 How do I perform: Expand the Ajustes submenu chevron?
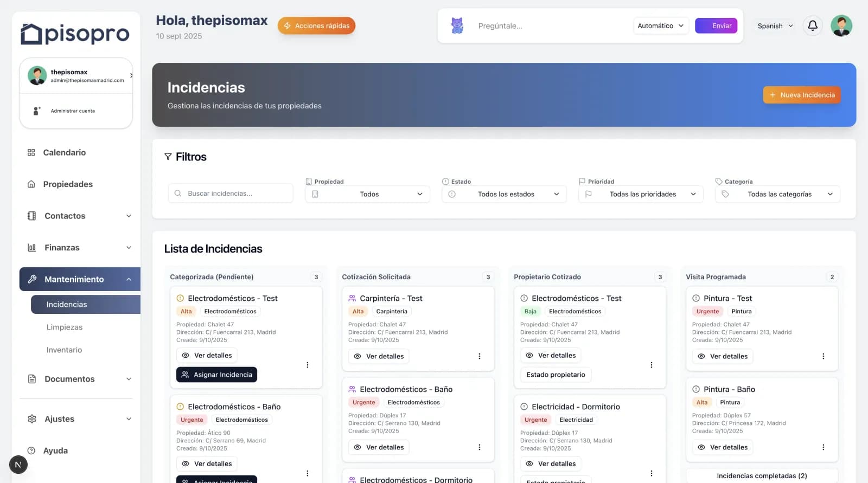coord(129,419)
